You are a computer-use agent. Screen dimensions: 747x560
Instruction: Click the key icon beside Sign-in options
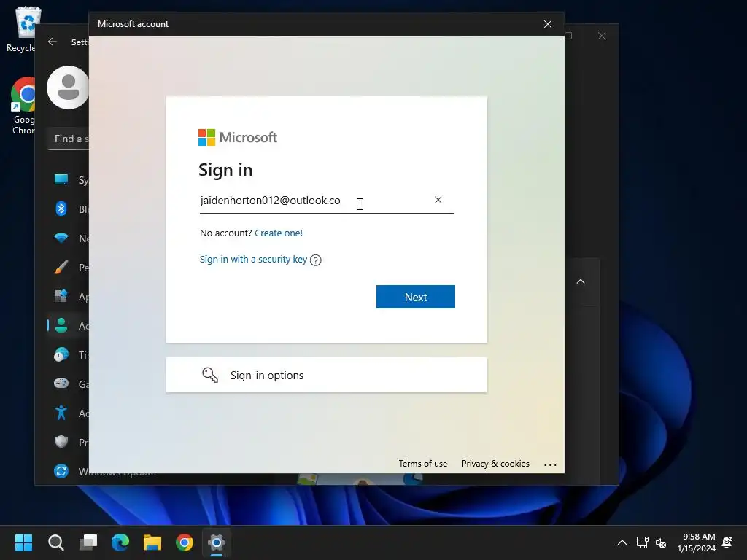pyautogui.click(x=210, y=376)
